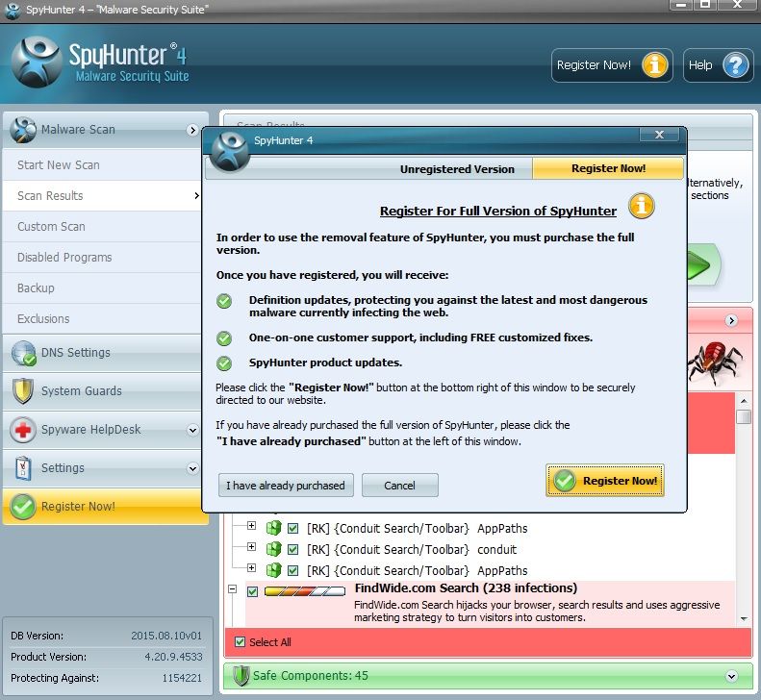Click the results list scroll-down arrow
This screenshot has width=761, height=700.
click(x=744, y=619)
